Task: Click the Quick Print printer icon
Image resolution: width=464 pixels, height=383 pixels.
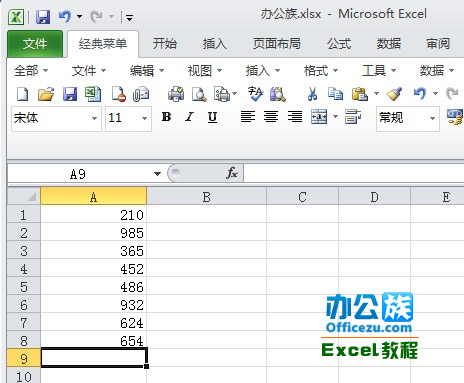Action: pos(176,94)
